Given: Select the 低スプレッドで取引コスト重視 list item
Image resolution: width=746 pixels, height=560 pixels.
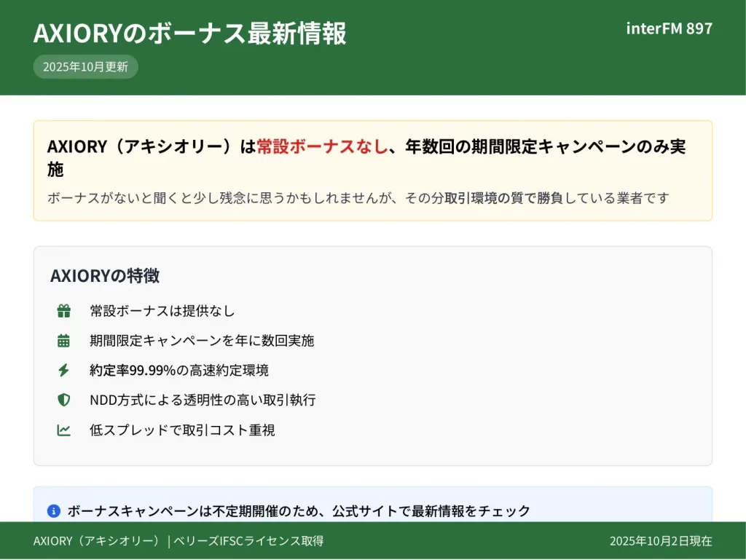Looking at the screenshot, I should (182, 430).
